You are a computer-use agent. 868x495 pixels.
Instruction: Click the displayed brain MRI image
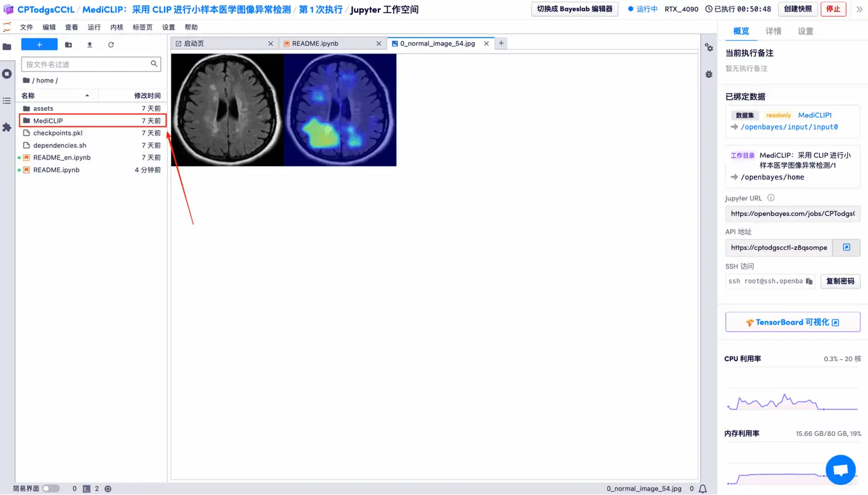284,110
